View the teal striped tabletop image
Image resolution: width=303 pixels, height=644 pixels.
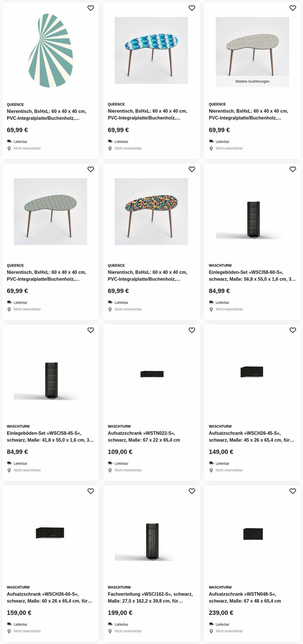50,50
